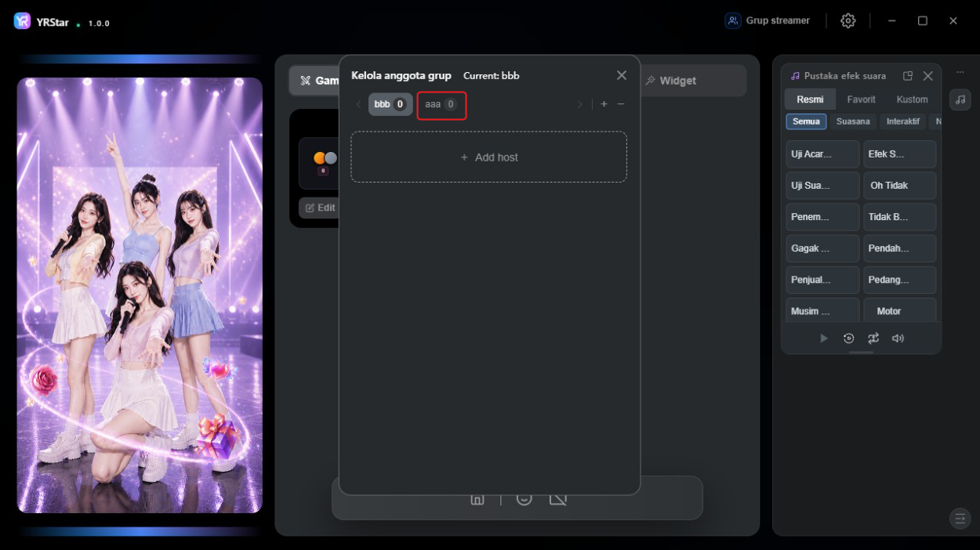Click the 'Kelola anggota grup' title
This screenshot has width=980, height=550.
(401, 76)
